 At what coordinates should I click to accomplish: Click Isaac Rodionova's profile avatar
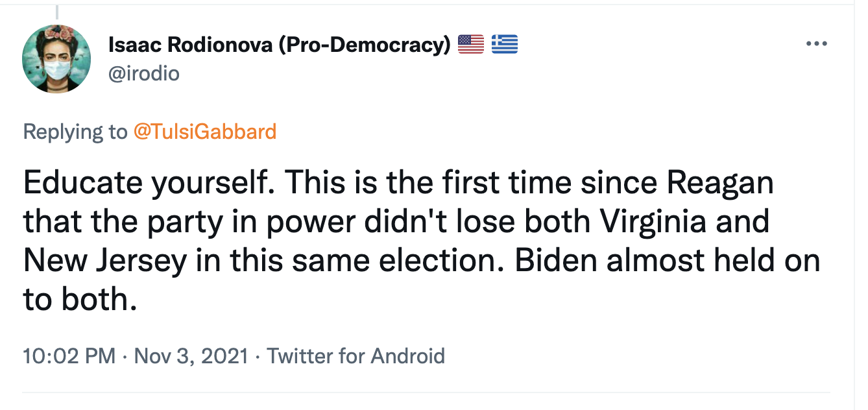coord(56,59)
